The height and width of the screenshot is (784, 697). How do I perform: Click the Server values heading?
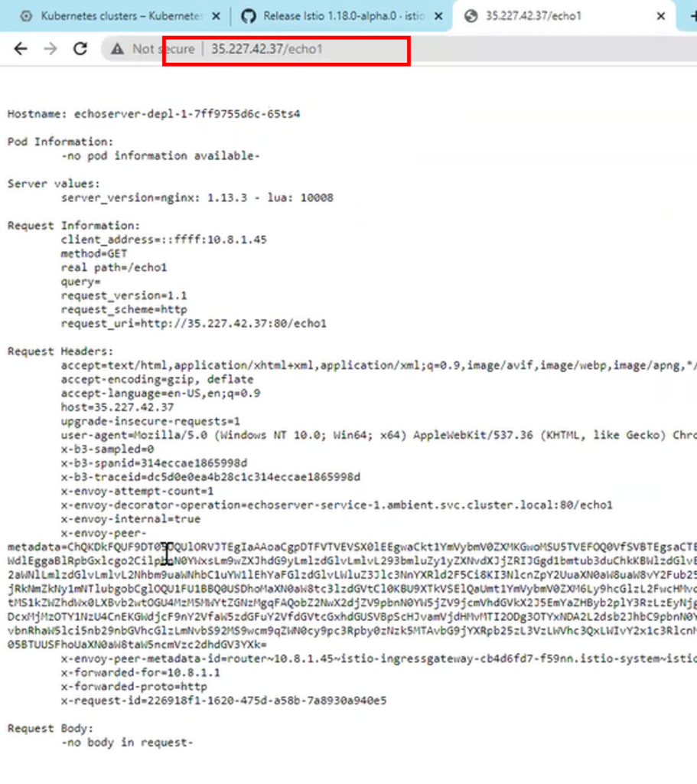(54, 184)
